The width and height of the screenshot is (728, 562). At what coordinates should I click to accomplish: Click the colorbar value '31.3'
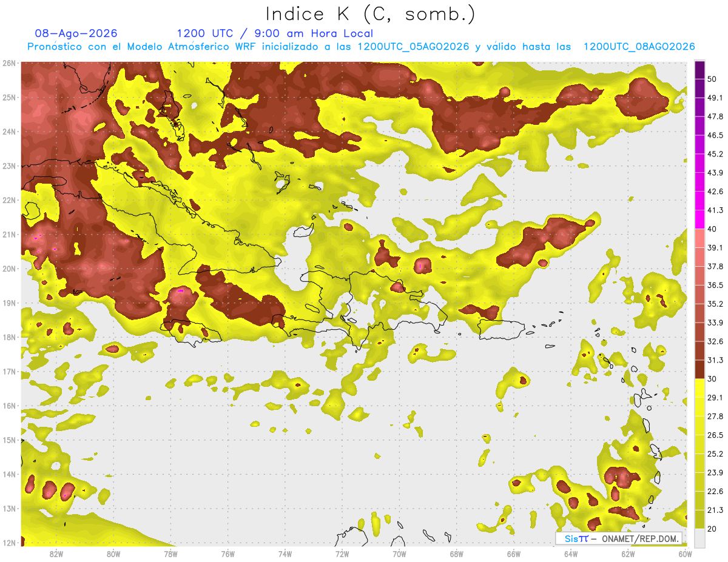pos(715,360)
